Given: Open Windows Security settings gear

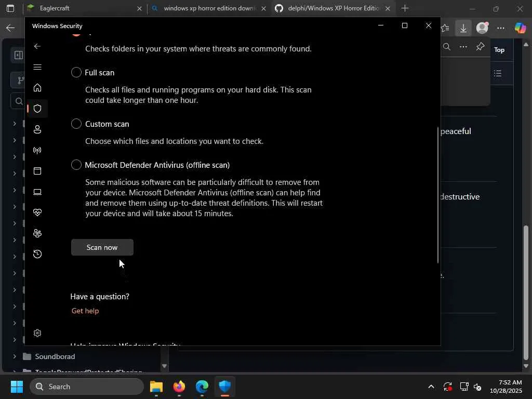Looking at the screenshot, I should 37,333.
